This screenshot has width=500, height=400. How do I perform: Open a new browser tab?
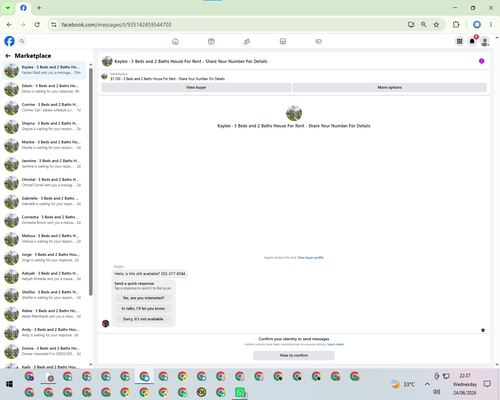click(39, 8)
